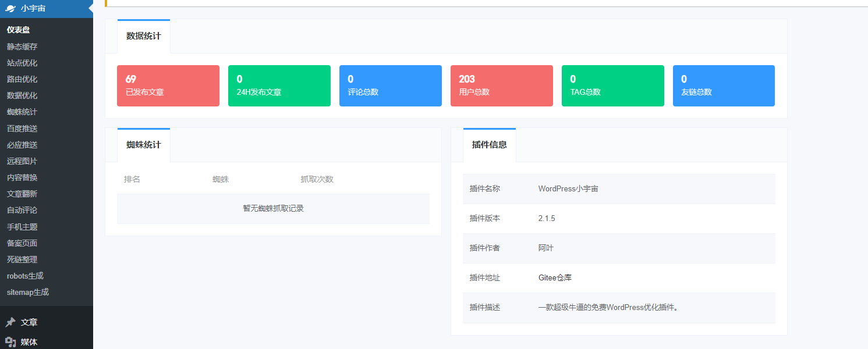Click the 插件信息 tab header
The height and width of the screenshot is (349, 868).
click(x=489, y=145)
